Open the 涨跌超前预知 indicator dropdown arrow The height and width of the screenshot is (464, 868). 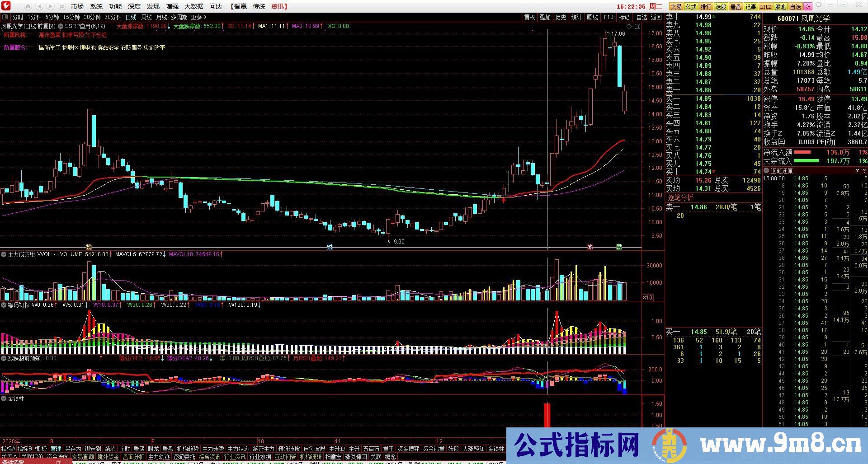[4, 358]
